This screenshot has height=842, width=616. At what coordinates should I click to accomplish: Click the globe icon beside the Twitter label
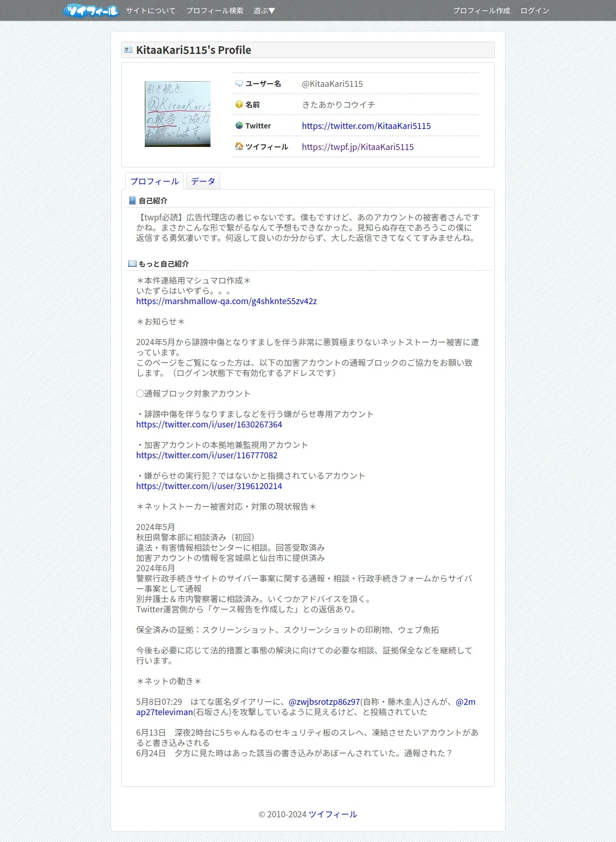[239, 125]
